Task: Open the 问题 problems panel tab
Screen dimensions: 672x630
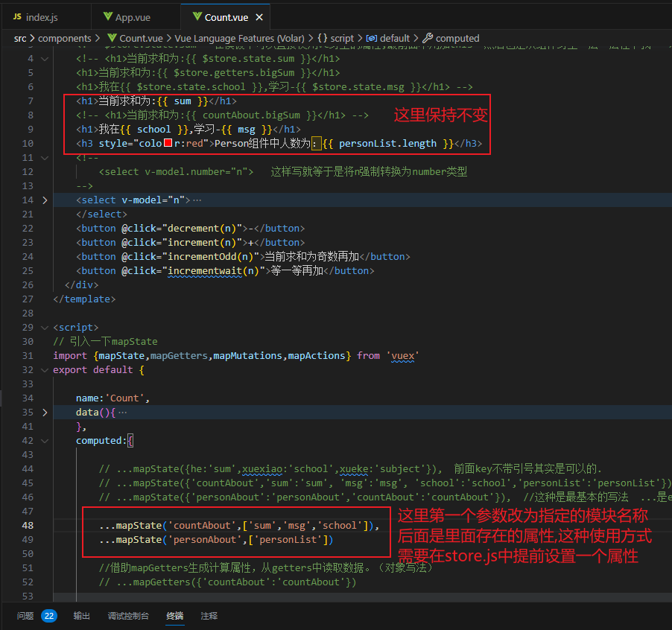Action: [25, 615]
